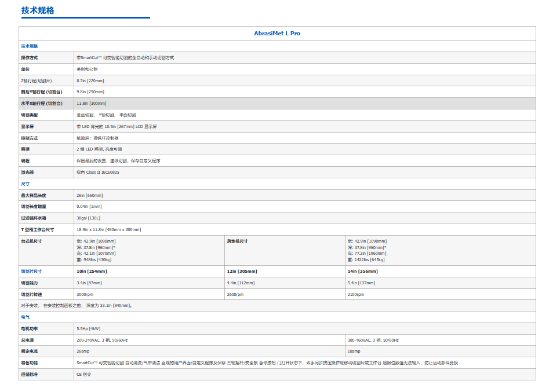
Task: Click the blue 尺寸 section header
Action: (26, 184)
